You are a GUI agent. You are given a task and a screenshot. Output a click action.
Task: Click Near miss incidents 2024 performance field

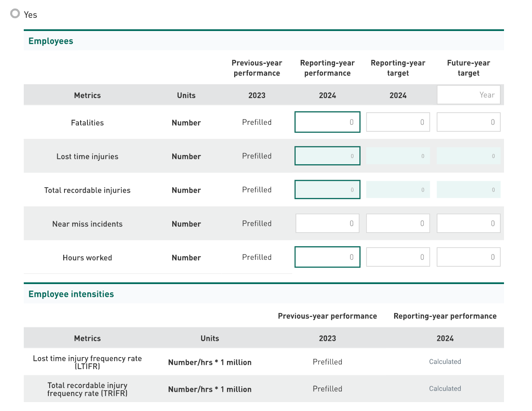pyautogui.click(x=327, y=223)
